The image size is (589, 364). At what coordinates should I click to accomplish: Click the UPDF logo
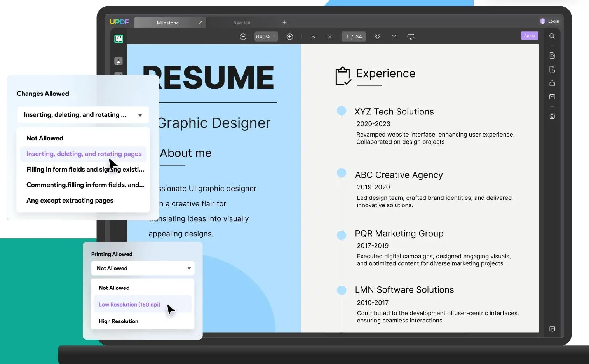119,22
